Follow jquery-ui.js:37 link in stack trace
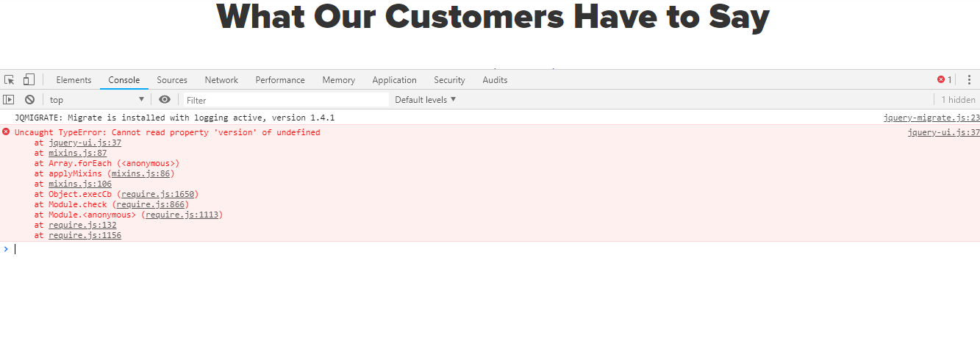Viewport: 980px width, 338px height. (x=85, y=143)
